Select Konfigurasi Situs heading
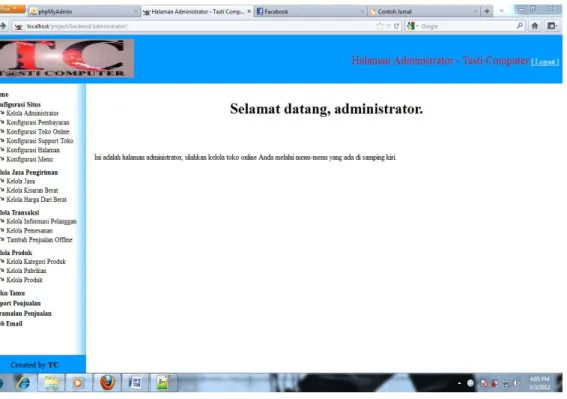The height and width of the screenshot is (399, 567). coord(20,105)
